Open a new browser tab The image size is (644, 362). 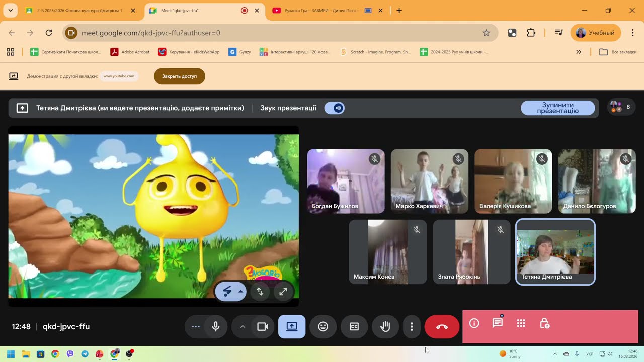pyautogui.click(x=399, y=11)
